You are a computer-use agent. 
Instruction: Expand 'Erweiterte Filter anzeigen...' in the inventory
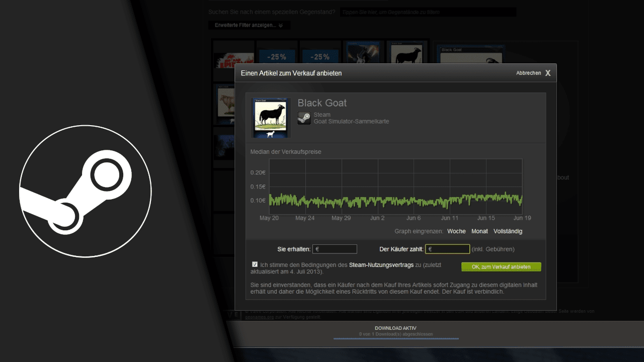point(249,25)
